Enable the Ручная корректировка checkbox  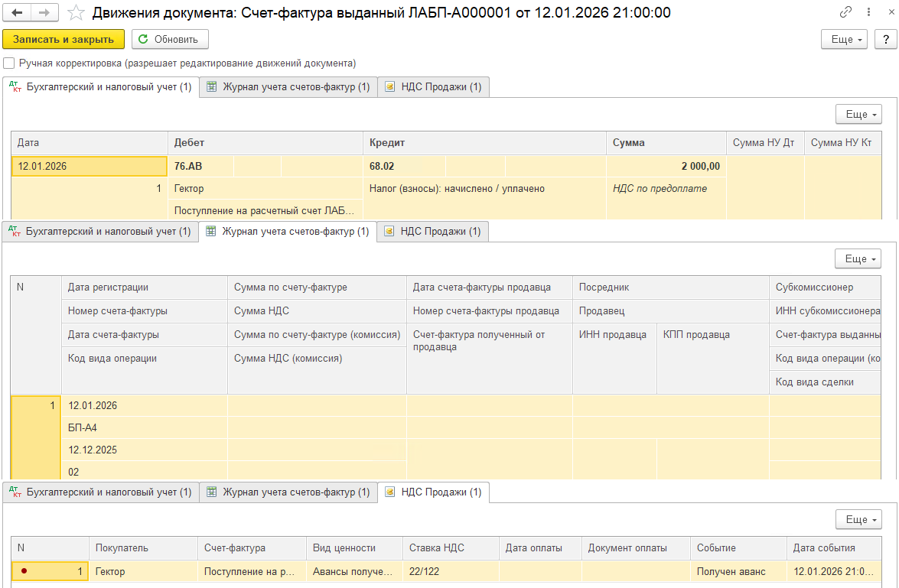tap(8, 63)
